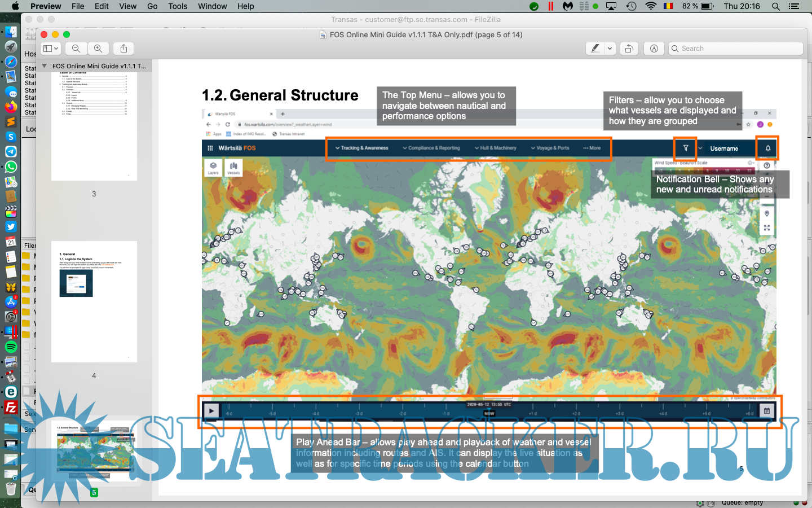Launch Firefox from the Dock
This screenshot has height=508, width=812.
point(11,106)
